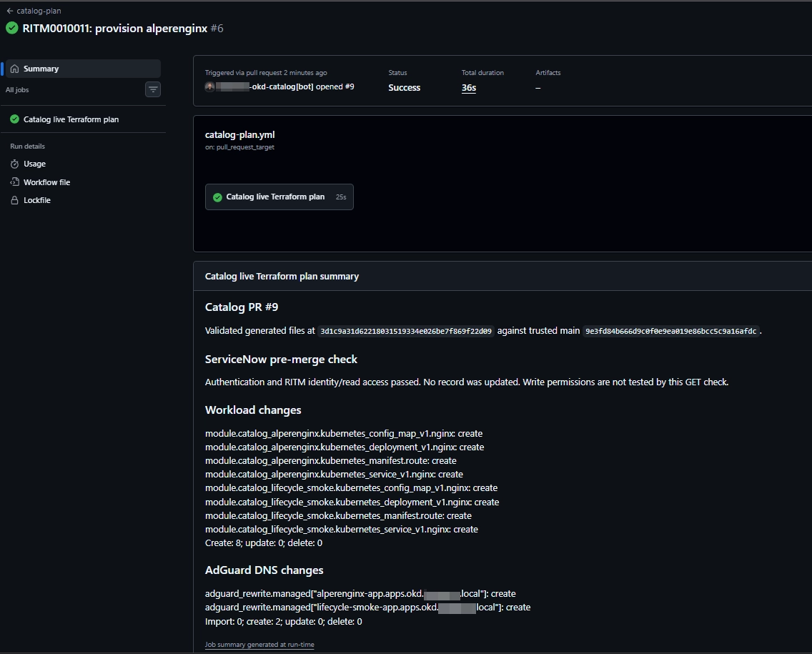Go back to catalog-plan workflow runs
The image size is (812, 654).
34,10
